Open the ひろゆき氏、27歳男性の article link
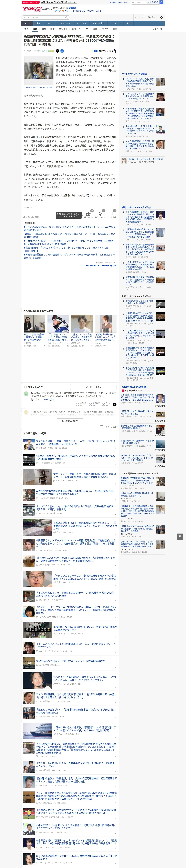Screen dimensions: 186x868 click(85, 679)
